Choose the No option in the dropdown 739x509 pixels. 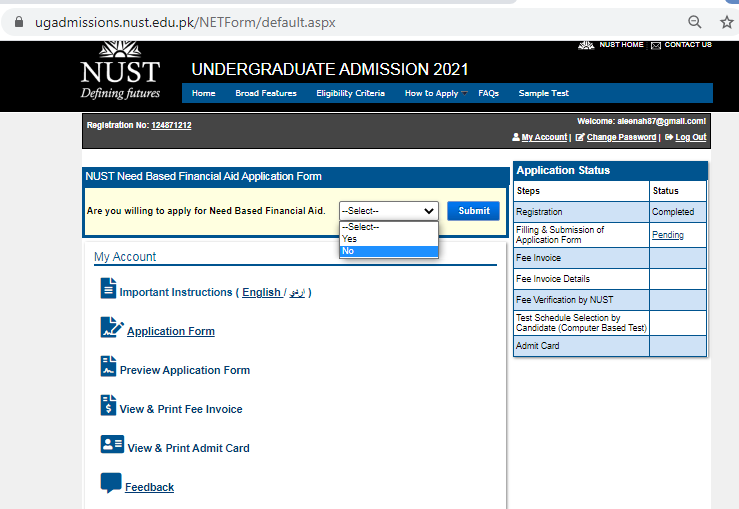click(388, 251)
